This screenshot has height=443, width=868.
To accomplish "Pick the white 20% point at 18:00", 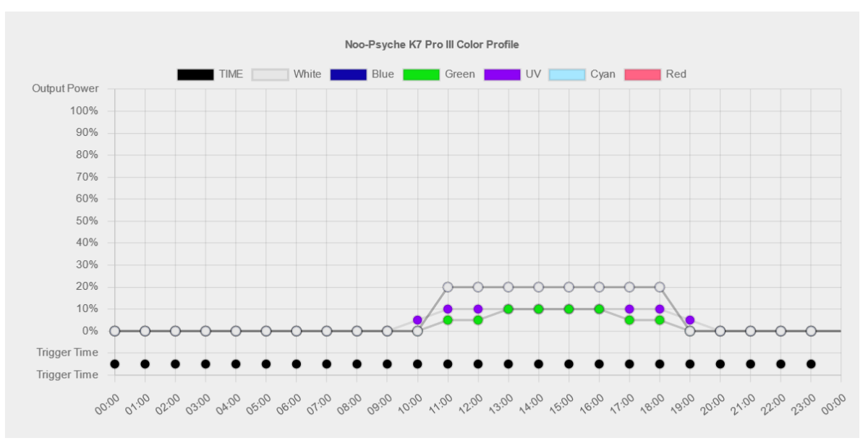I will [x=660, y=287].
